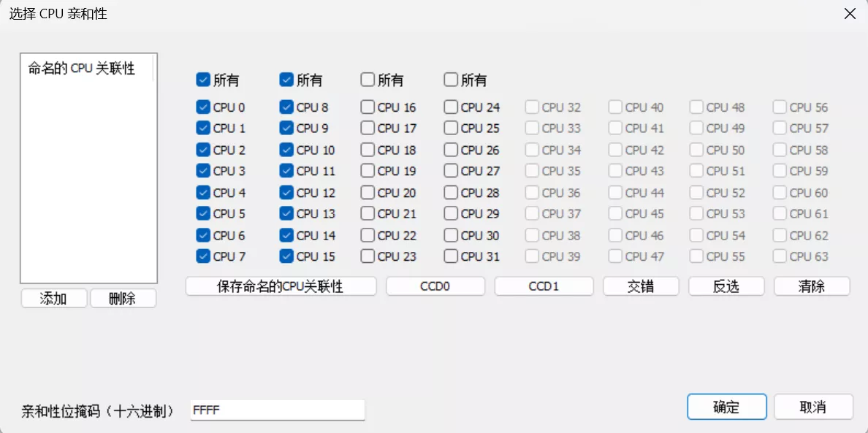Check 所有 above the CPU 24 column
The height and width of the screenshot is (433, 868).
[451, 80]
